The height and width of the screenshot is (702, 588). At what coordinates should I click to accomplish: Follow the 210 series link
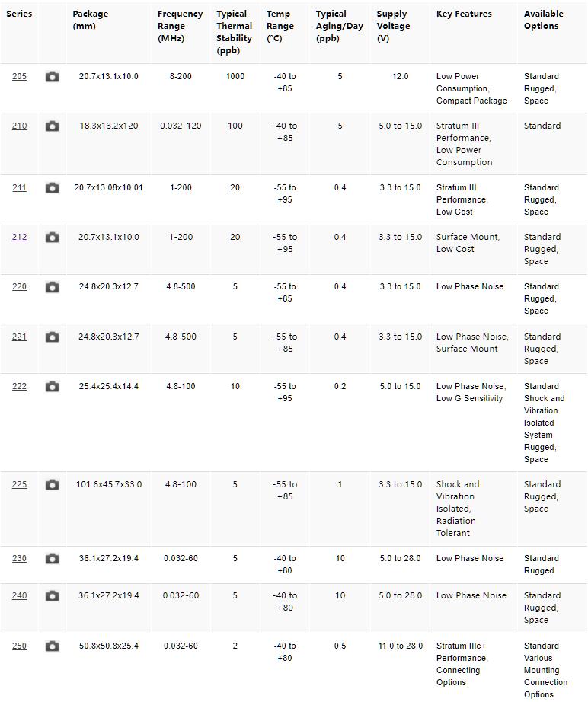click(19, 126)
